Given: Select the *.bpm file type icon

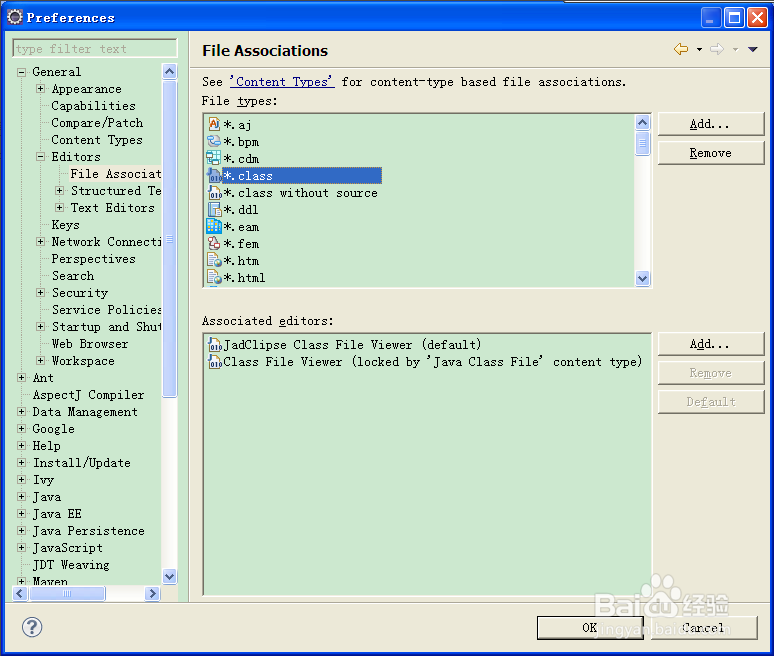Looking at the screenshot, I should point(214,141).
